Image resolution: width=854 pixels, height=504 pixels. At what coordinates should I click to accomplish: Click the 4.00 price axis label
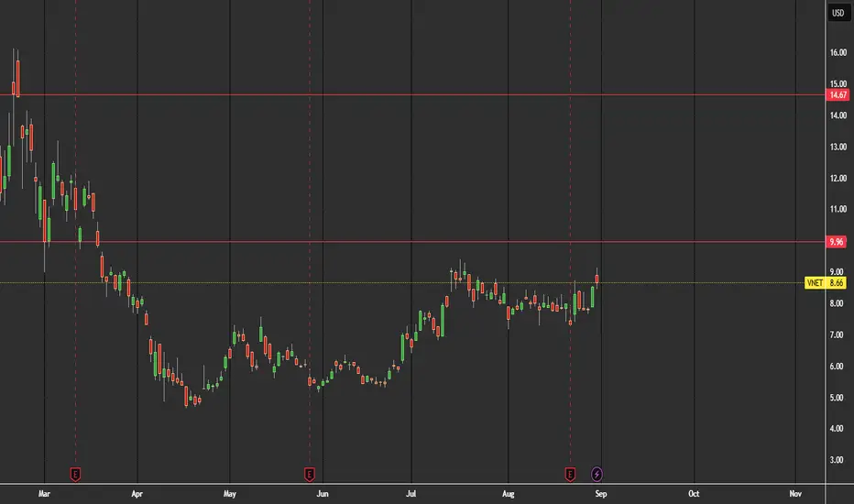tap(837, 428)
